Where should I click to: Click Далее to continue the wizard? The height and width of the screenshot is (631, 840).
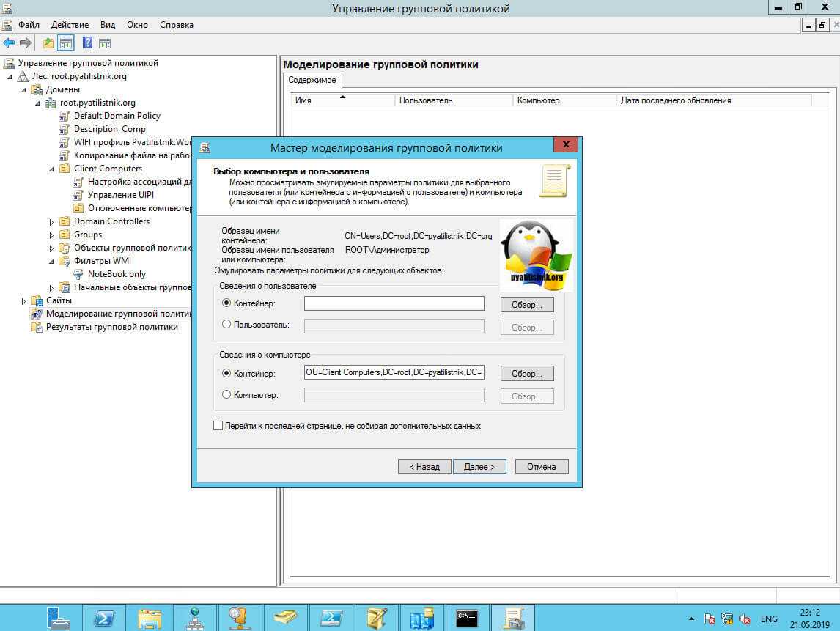(479, 467)
